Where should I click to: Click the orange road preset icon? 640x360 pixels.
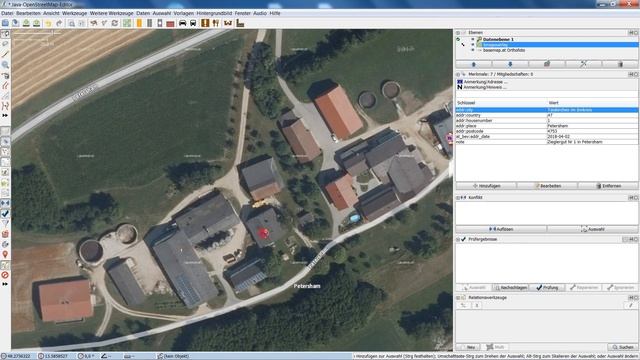click(x=139, y=23)
